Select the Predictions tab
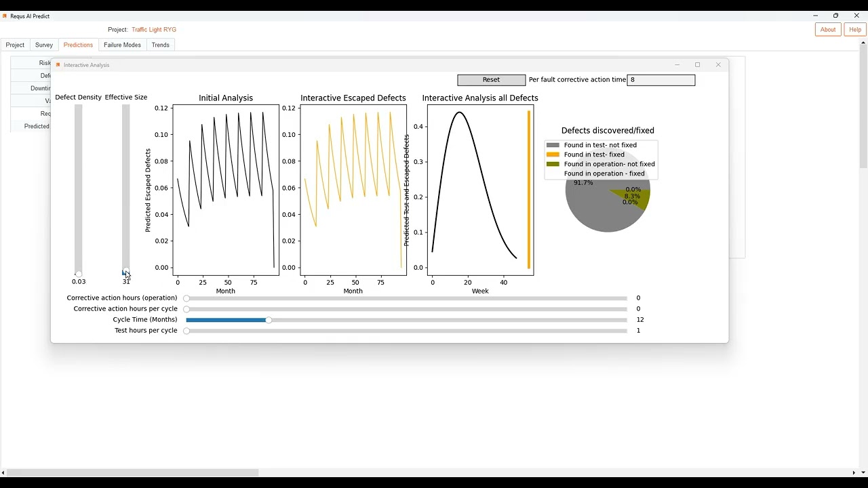This screenshot has height=488, width=868. (x=78, y=45)
